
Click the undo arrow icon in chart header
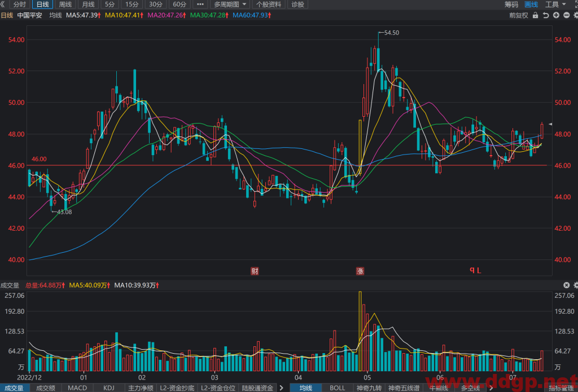(x=546, y=15)
